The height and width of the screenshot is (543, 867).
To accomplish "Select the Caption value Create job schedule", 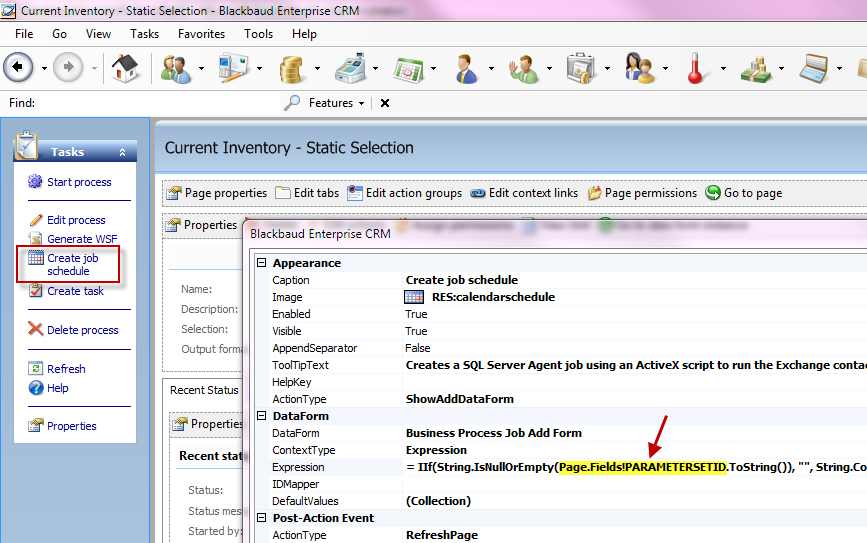I will pyautogui.click(x=462, y=280).
